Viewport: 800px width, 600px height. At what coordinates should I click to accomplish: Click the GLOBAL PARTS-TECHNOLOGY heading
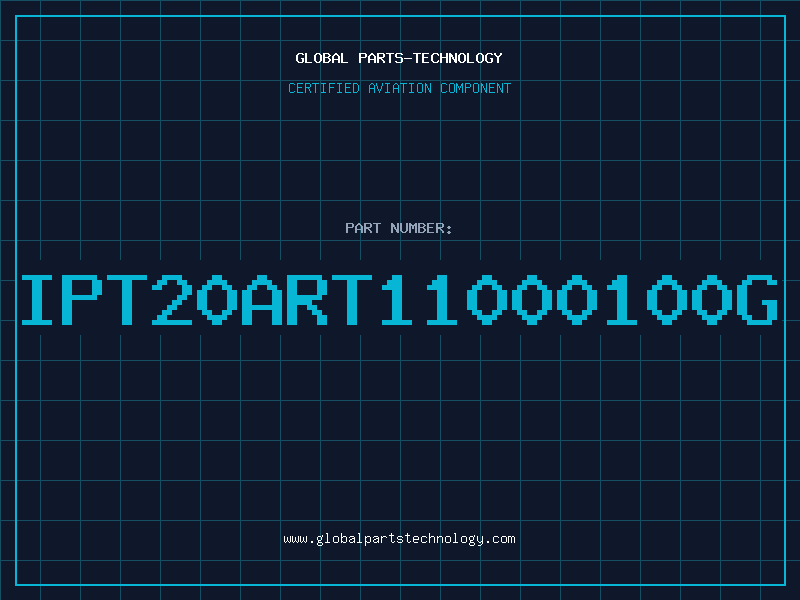tap(399, 58)
